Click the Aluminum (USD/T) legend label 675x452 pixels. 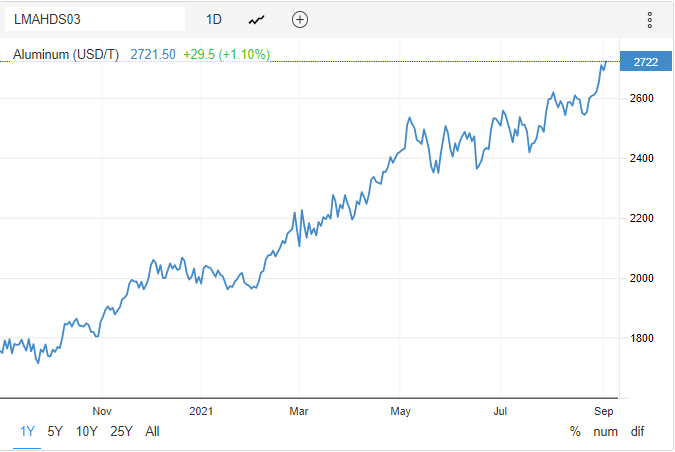[x=67, y=54]
